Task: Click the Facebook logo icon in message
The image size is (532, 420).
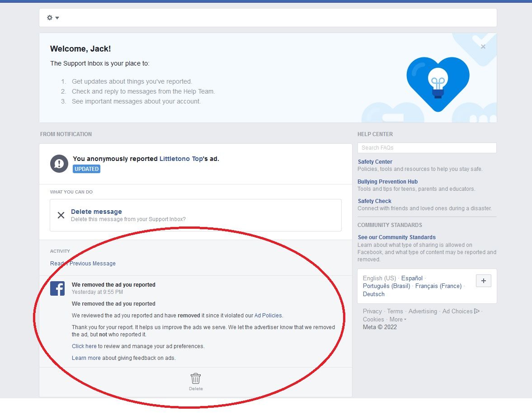Action: point(57,288)
